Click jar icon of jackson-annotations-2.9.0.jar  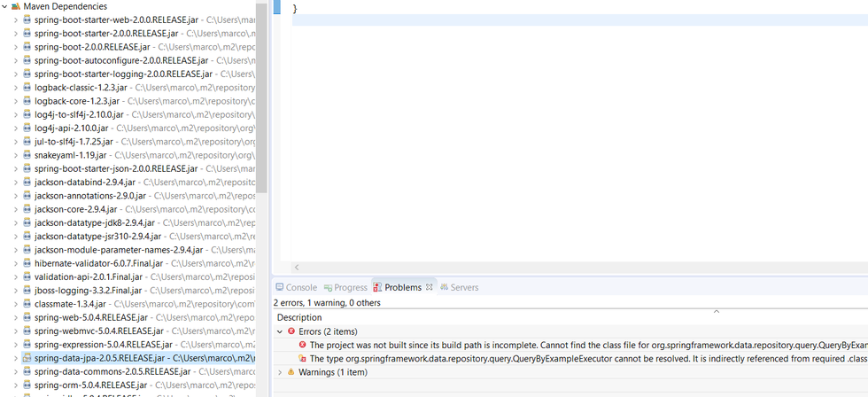tap(27, 196)
